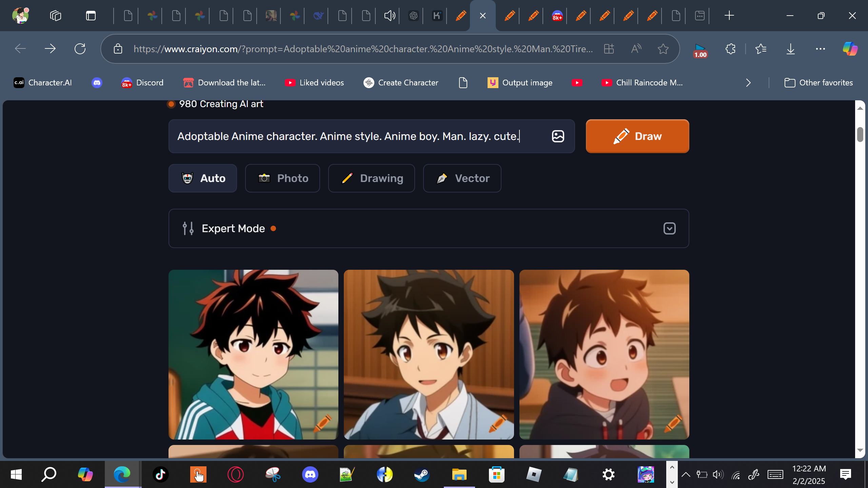Screen dimensions: 868x488
Task: Add page to favorites star icon
Action: click(663, 49)
